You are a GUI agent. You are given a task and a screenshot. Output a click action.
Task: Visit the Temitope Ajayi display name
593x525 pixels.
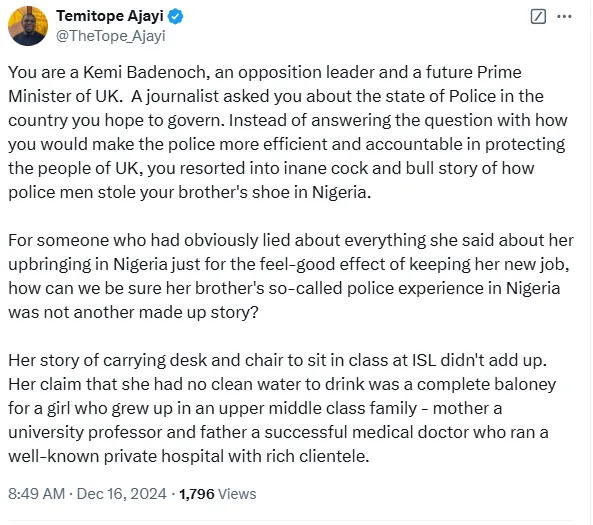coord(110,16)
